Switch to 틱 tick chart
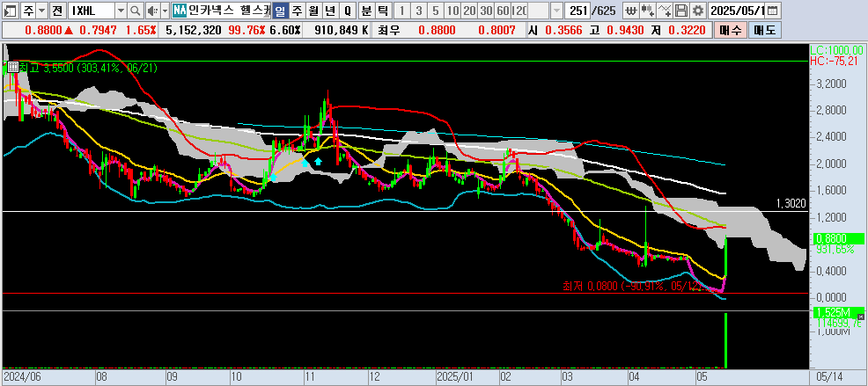This screenshot has width=868, height=386. click(x=383, y=10)
